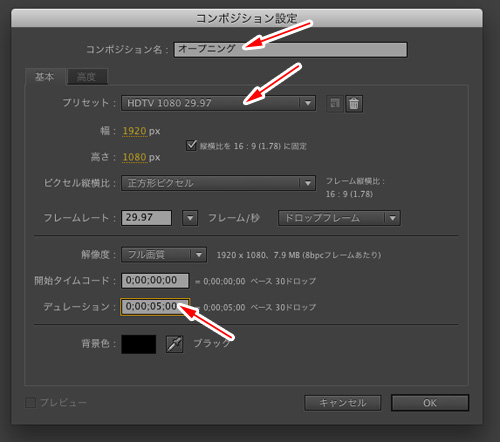The width and height of the screenshot is (500, 442).
Task: Click the OK button
Action: [x=430, y=403]
